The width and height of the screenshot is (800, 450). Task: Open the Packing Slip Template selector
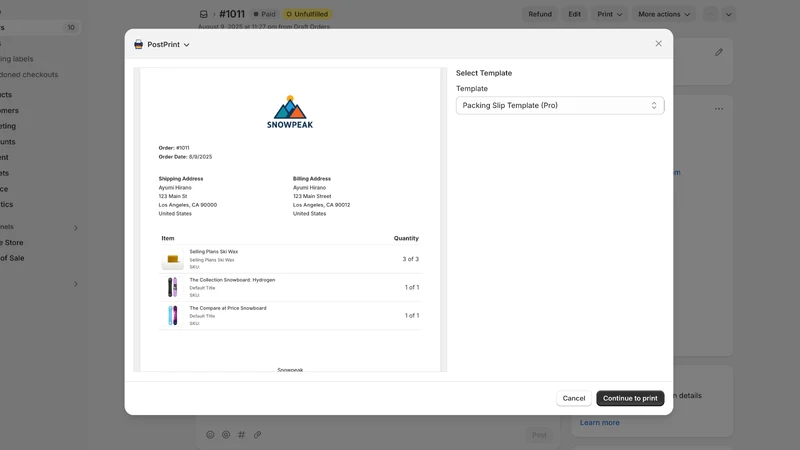click(x=560, y=106)
